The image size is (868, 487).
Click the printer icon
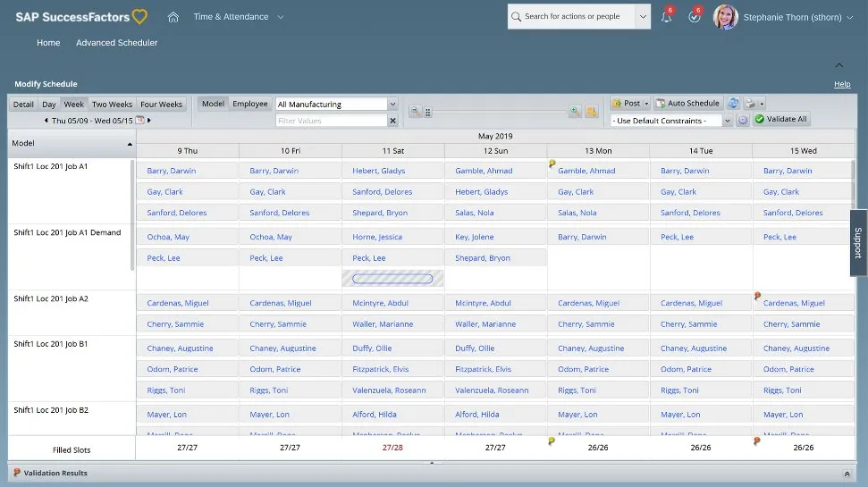[x=750, y=104]
